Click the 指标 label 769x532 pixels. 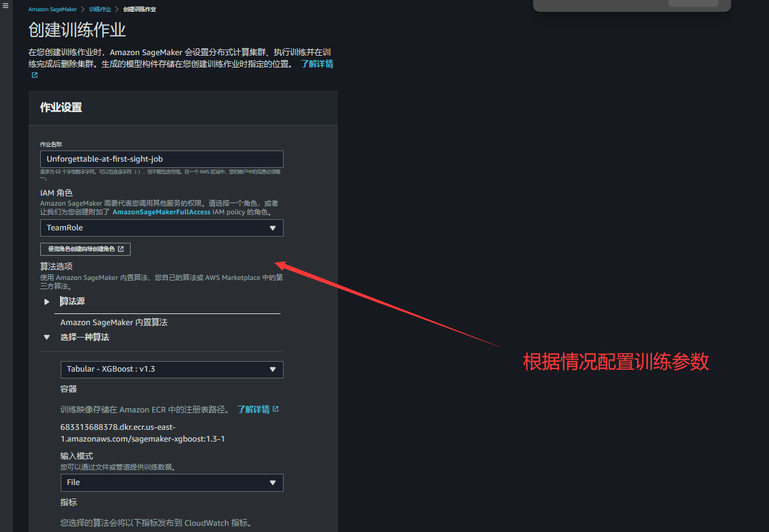[69, 502]
